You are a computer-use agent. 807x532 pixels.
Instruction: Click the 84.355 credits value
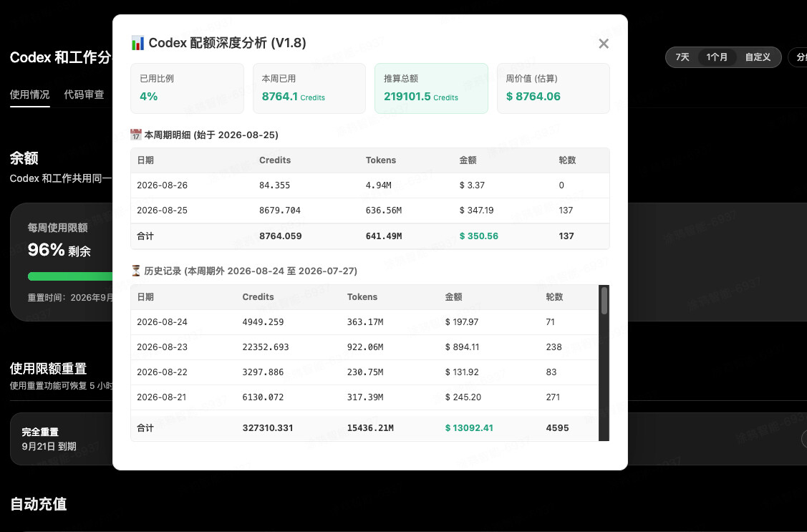[x=275, y=185]
